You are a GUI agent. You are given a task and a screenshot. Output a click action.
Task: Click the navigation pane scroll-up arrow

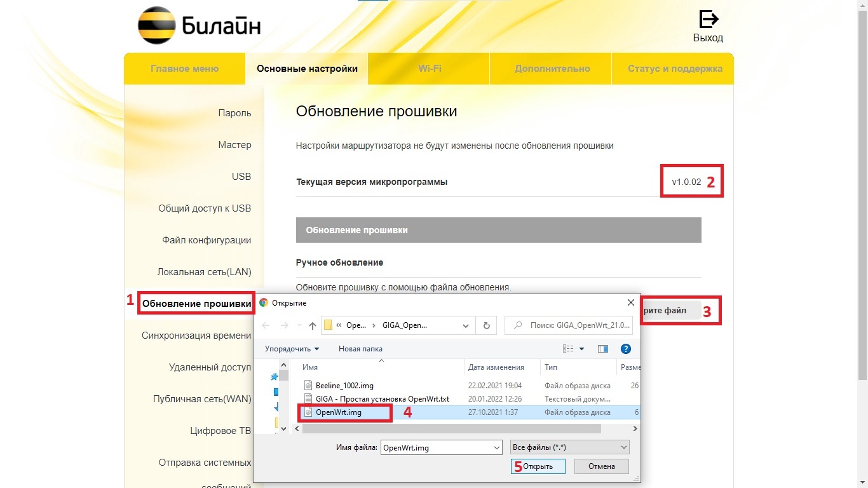(x=285, y=364)
